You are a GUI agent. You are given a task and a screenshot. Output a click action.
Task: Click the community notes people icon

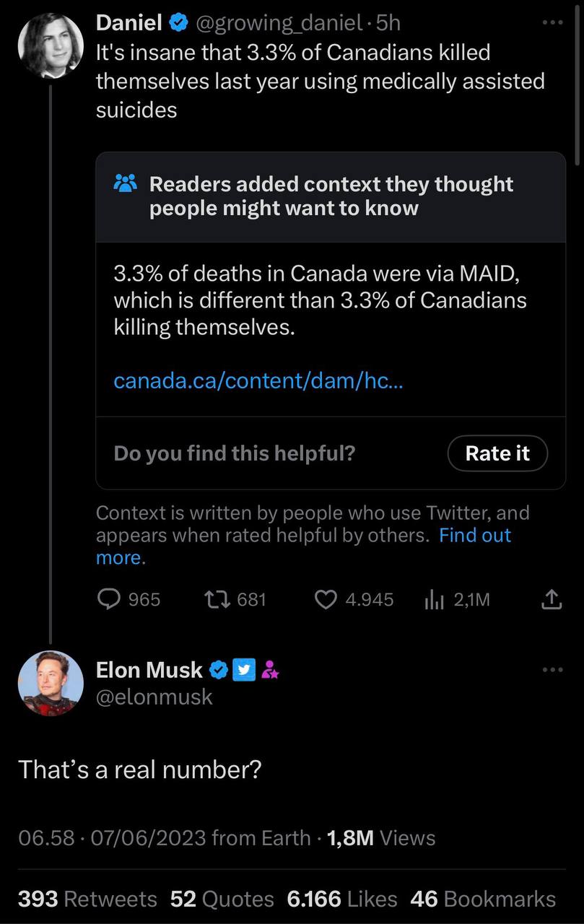125,184
